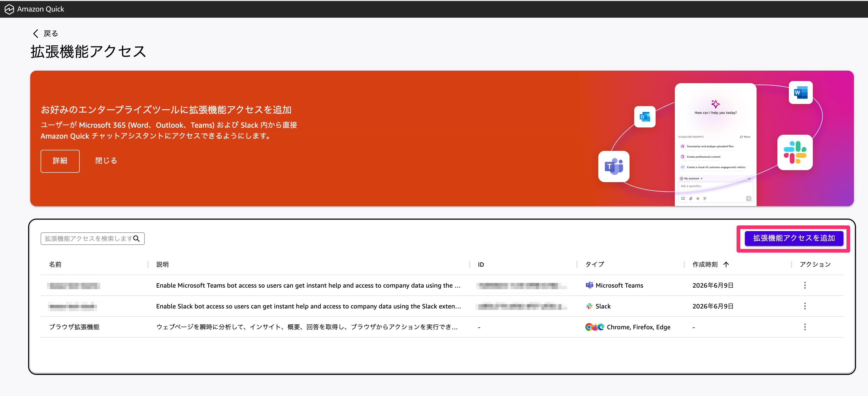Click the Slack tile in banner
The width and height of the screenshot is (868, 396).
click(x=795, y=152)
